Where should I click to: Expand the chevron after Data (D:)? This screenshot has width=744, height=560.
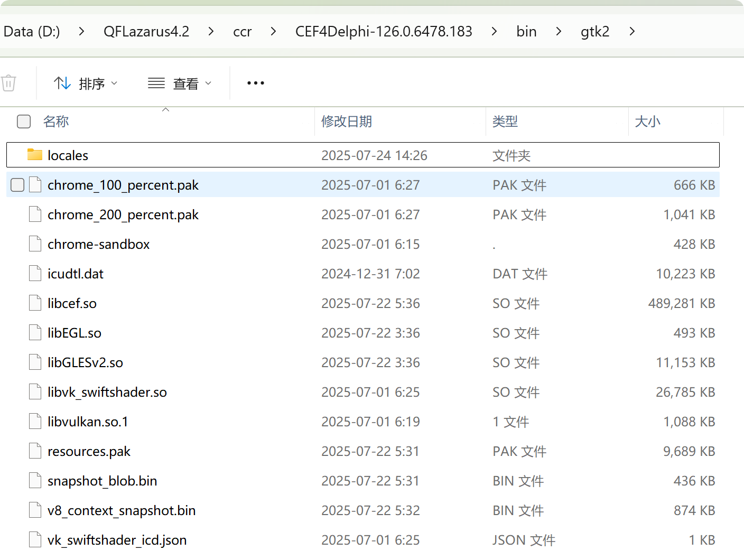coord(81,32)
